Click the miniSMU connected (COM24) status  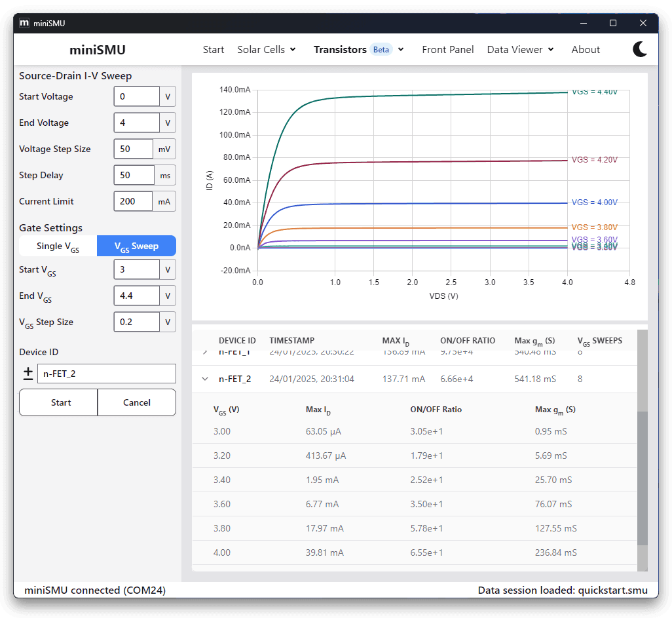point(95,590)
